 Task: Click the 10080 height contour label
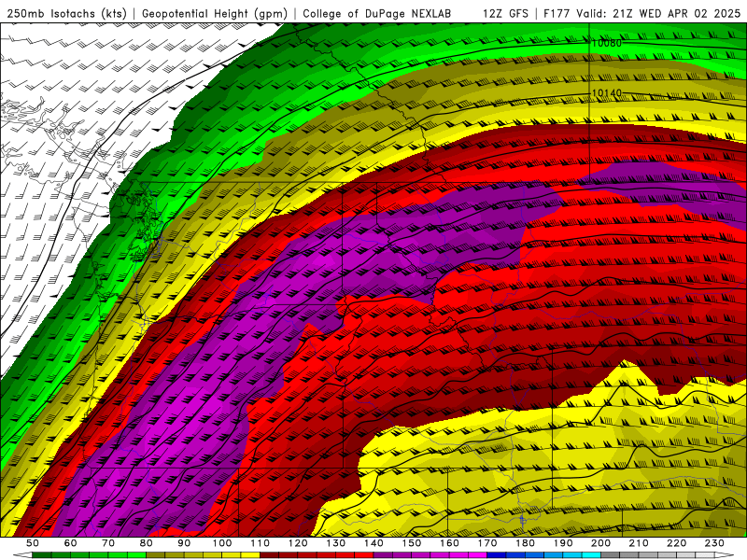(x=606, y=43)
